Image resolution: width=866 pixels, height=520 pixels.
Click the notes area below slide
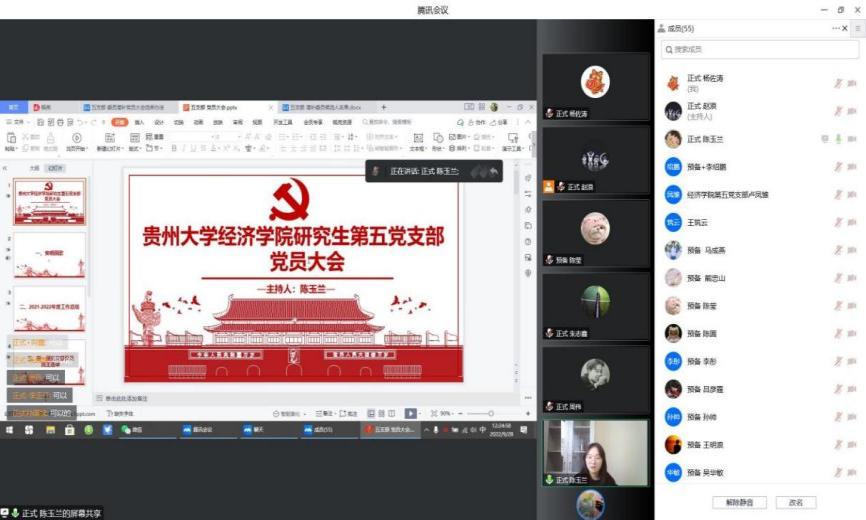(x=309, y=398)
